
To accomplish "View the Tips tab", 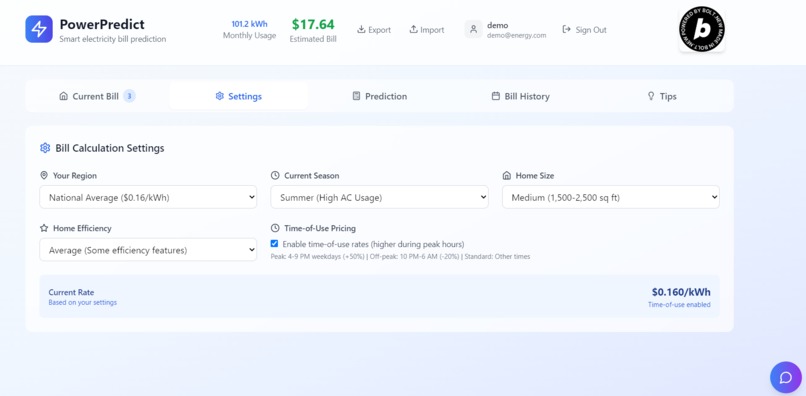I will (x=662, y=96).
